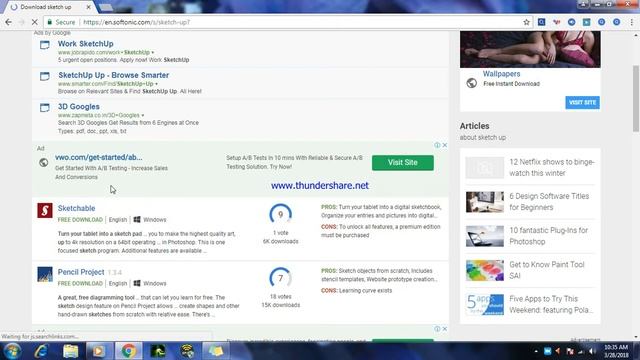The width and height of the screenshot is (640, 360).
Task: Go back with the browser back arrow
Action: click(9, 22)
